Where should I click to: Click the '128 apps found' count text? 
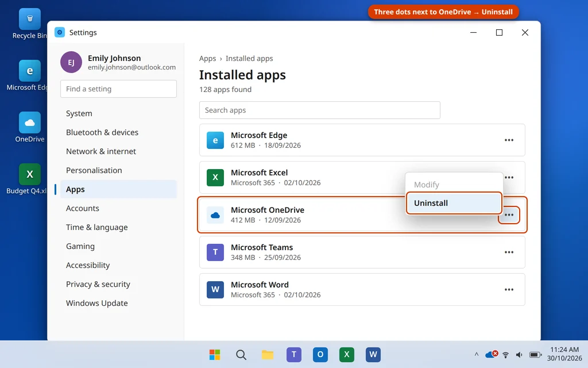pos(225,89)
